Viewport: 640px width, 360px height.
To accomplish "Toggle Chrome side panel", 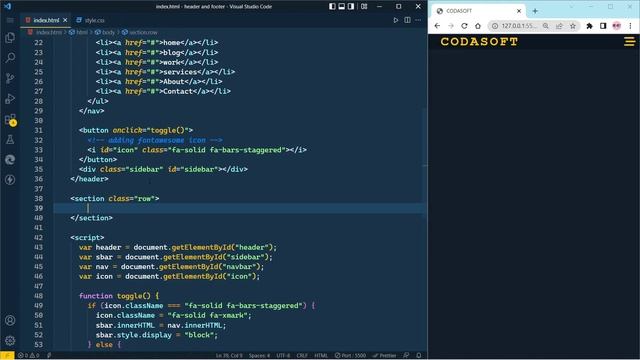I will tap(603, 26).
